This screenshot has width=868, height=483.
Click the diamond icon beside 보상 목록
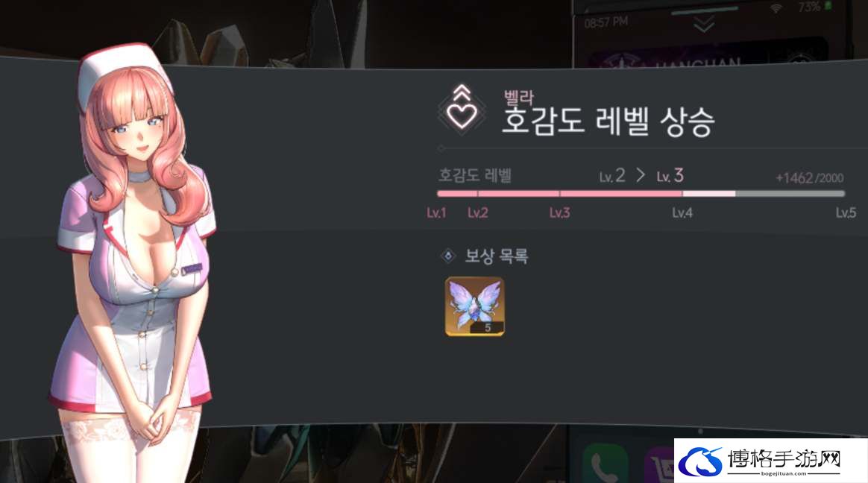[x=447, y=256]
